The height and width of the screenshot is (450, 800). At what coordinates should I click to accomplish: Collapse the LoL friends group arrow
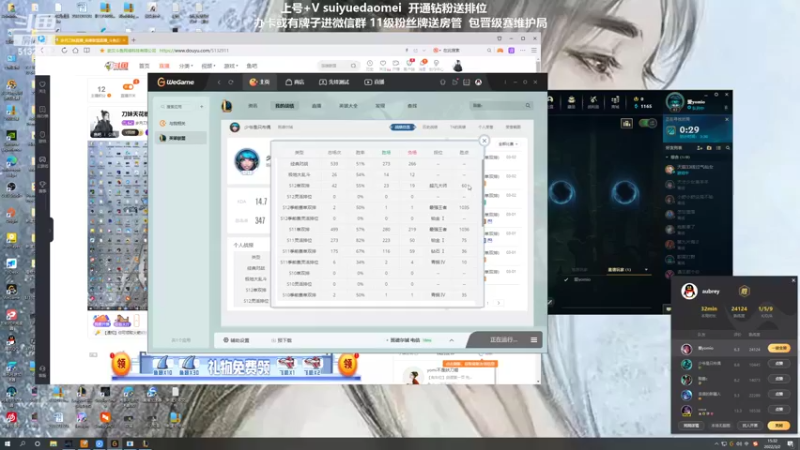pyautogui.click(x=667, y=157)
